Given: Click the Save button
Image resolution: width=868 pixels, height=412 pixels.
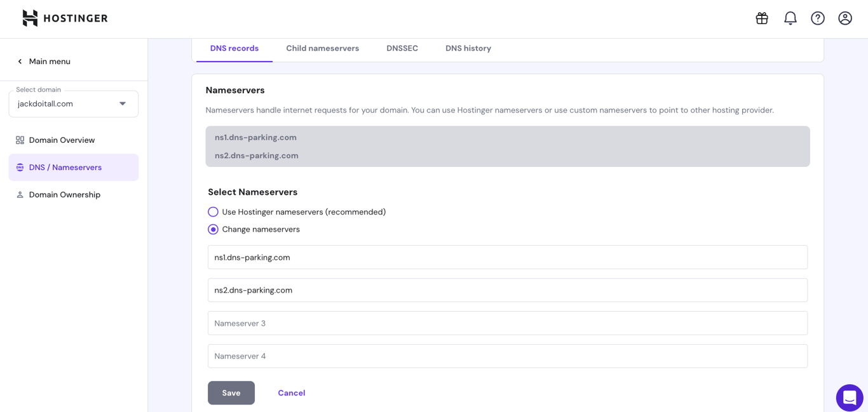Looking at the screenshot, I should point(231,392).
